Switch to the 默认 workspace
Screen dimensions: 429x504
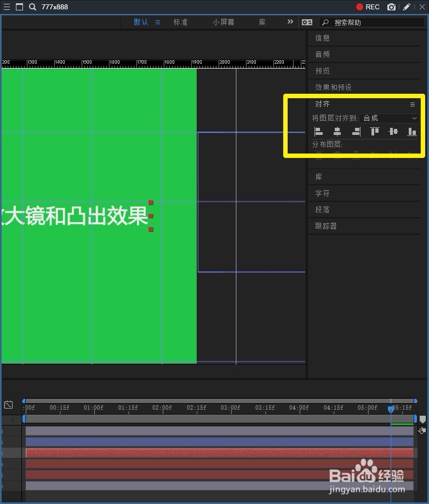coord(141,22)
